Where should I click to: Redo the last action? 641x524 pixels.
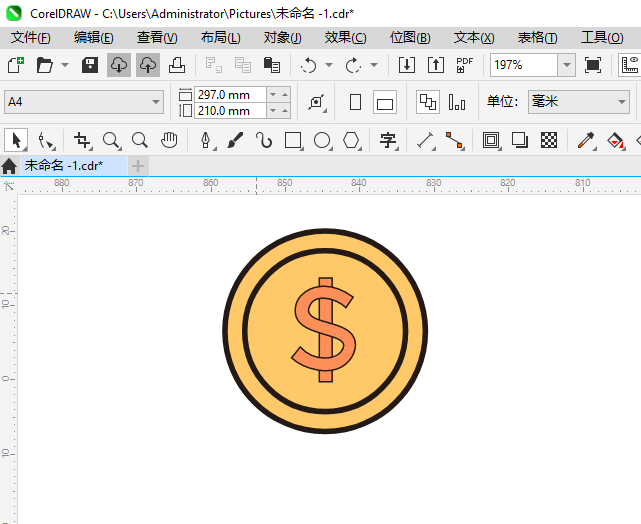pyautogui.click(x=353, y=65)
